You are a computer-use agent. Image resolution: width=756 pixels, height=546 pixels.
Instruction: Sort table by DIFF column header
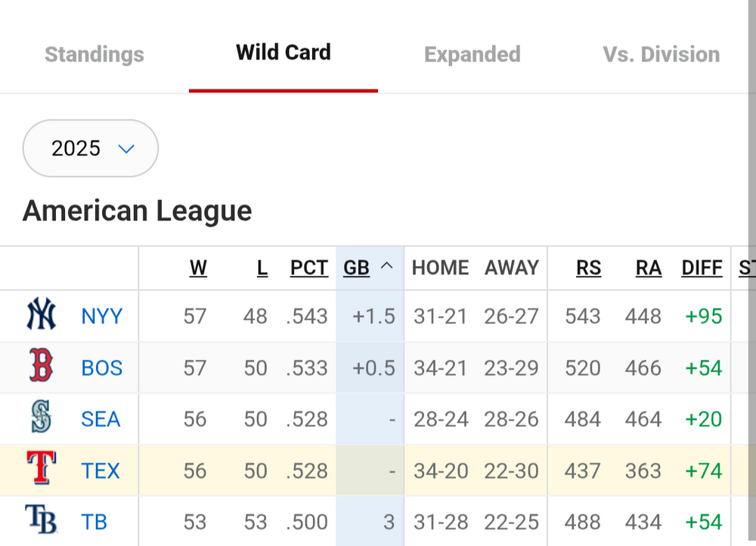702,268
